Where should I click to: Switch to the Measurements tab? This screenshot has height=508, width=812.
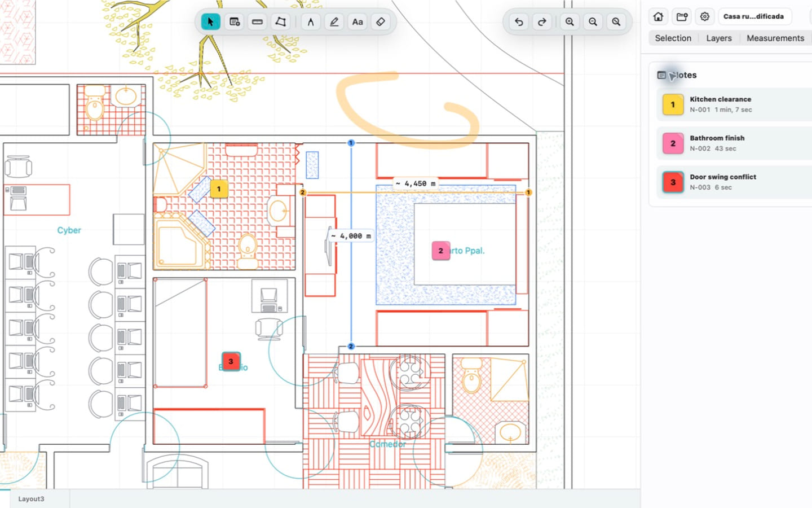coord(775,38)
